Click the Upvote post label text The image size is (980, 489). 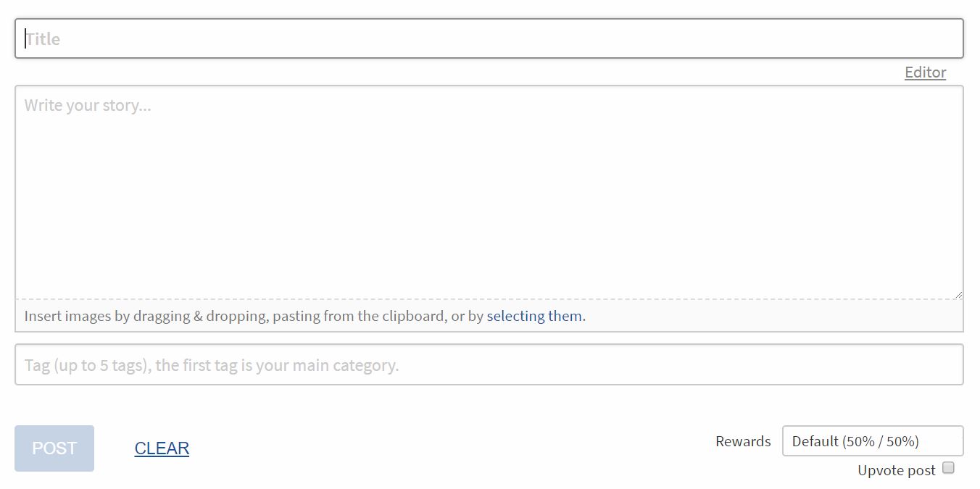tap(897, 470)
